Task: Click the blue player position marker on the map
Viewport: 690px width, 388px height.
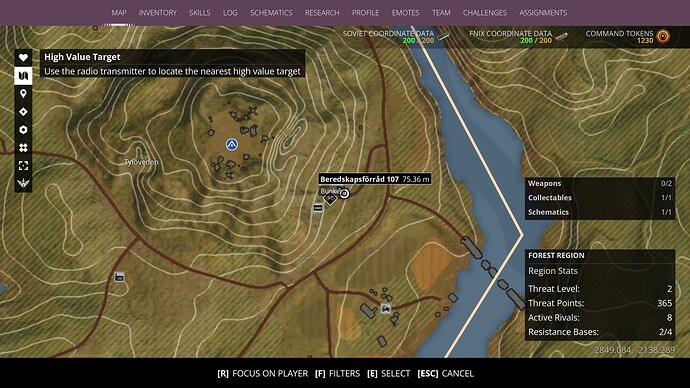Action: (x=232, y=144)
